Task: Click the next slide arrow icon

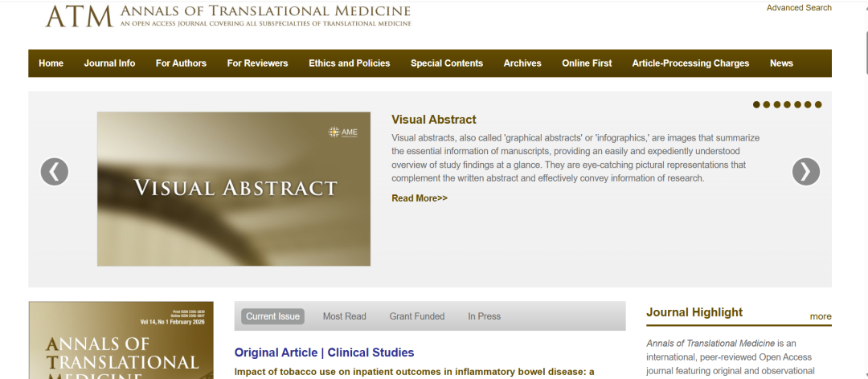Action: point(805,171)
